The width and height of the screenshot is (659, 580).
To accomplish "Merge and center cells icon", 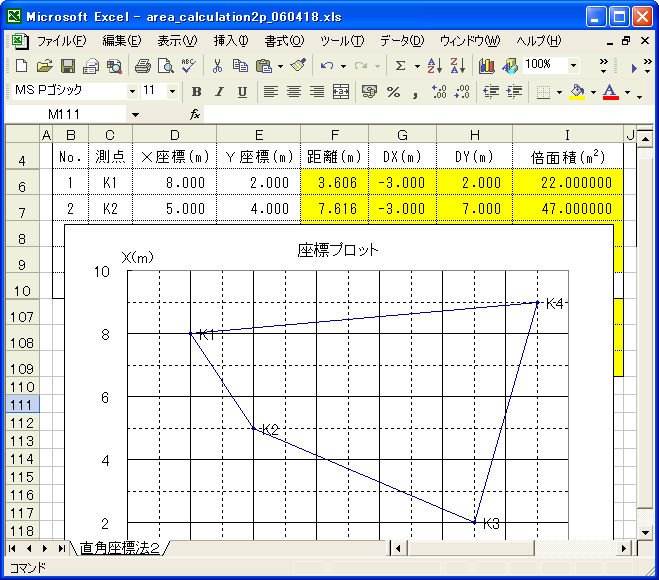I will click(x=340, y=91).
